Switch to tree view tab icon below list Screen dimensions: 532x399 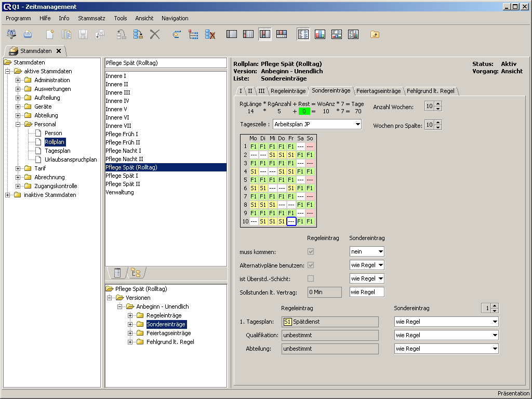coord(136,273)
